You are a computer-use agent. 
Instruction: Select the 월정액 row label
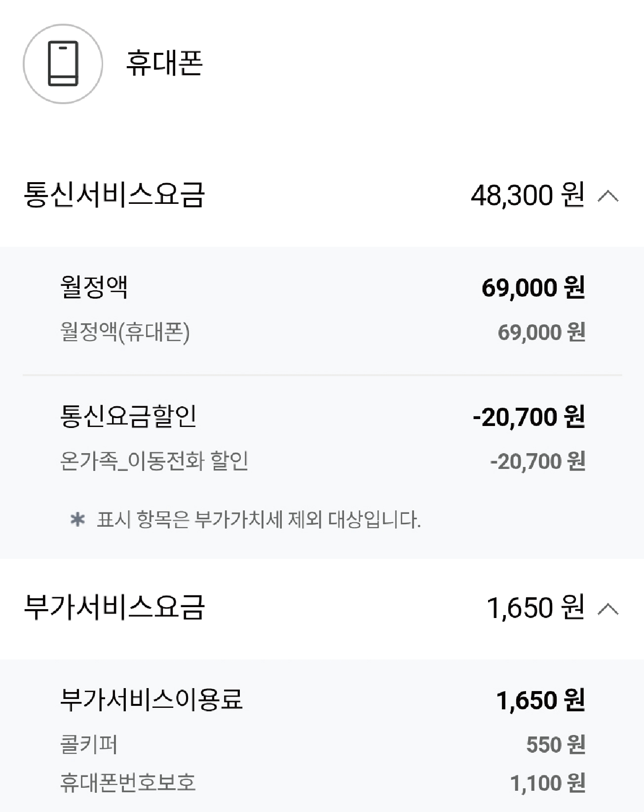pos(94,287)
